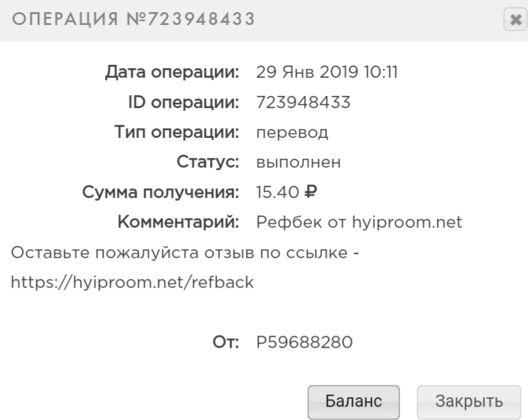Click the Тип операции label
528x420 pixels.
[177, 133]
